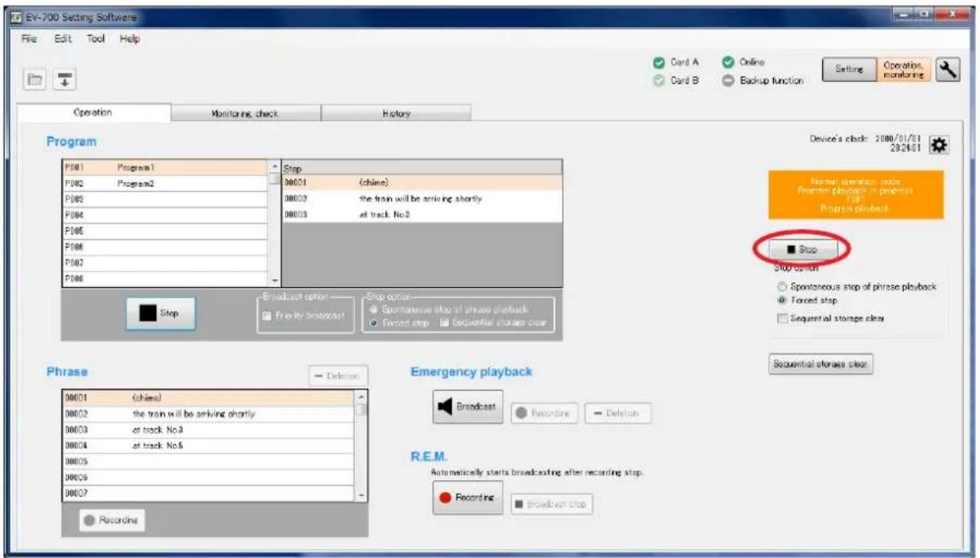
Task: Switch to Operation monitoring mode
Action: 903,70
